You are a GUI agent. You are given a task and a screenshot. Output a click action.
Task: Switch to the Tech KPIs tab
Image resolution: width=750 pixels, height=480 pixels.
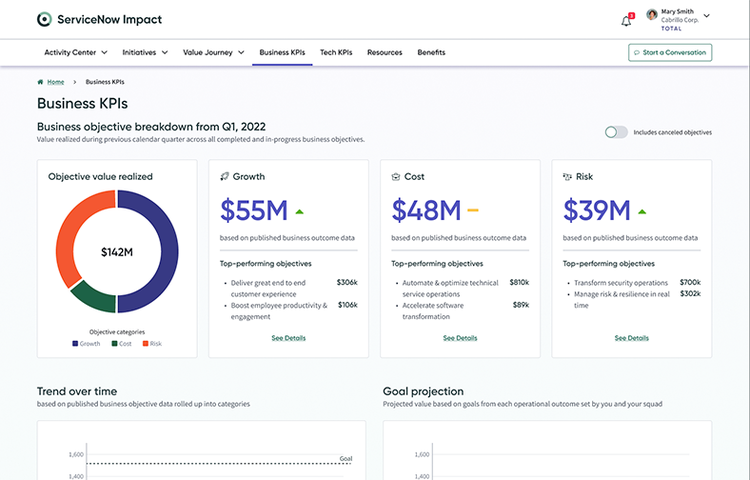pos(336,52)
